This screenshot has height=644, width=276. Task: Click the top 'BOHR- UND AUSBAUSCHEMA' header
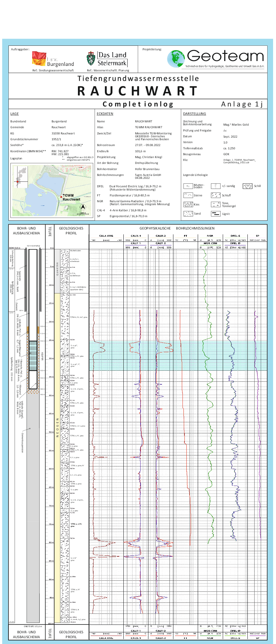[x=26, y=230]
